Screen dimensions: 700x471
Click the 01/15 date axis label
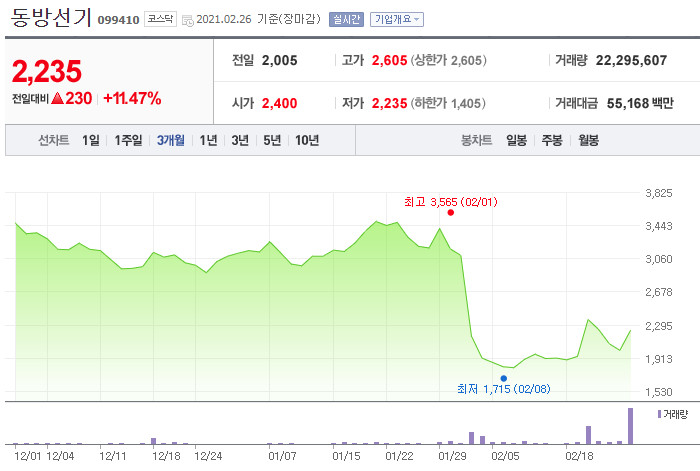pos(346,456)
